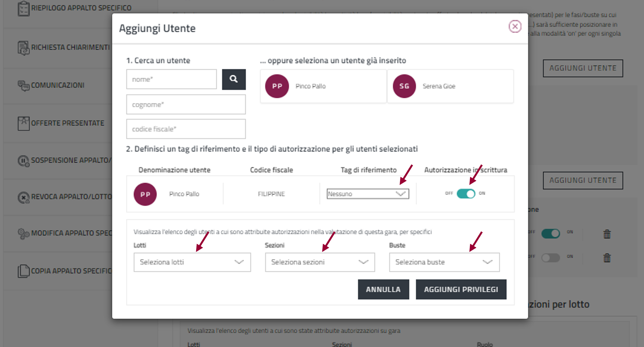
Task: Open the Tag di riferimento dropdown
Action: click(x=368, y=194)
